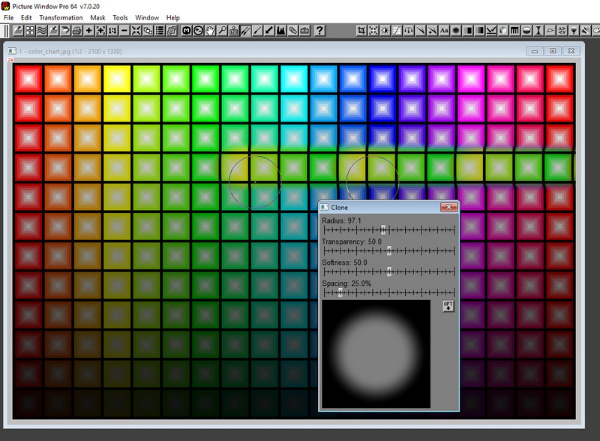Click the Zoom In plus icon
Viewport: 600px width, 441px height.
click(89, 30)
